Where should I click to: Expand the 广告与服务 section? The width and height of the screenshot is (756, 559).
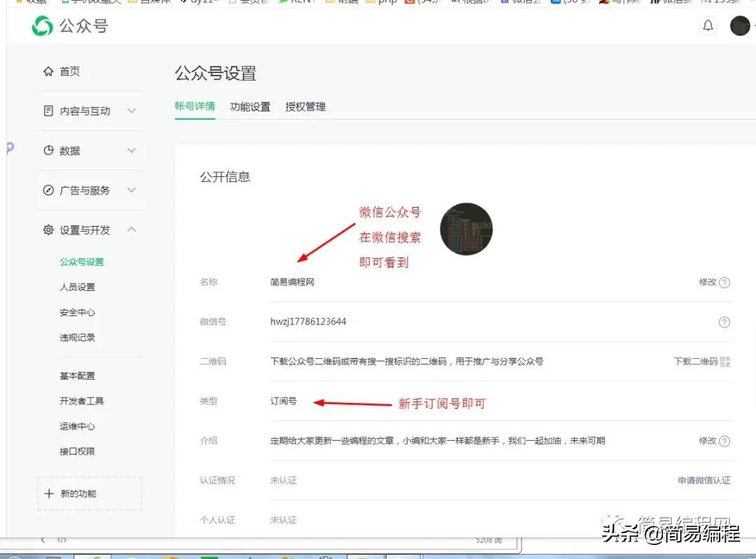click(x=133, y=190)
